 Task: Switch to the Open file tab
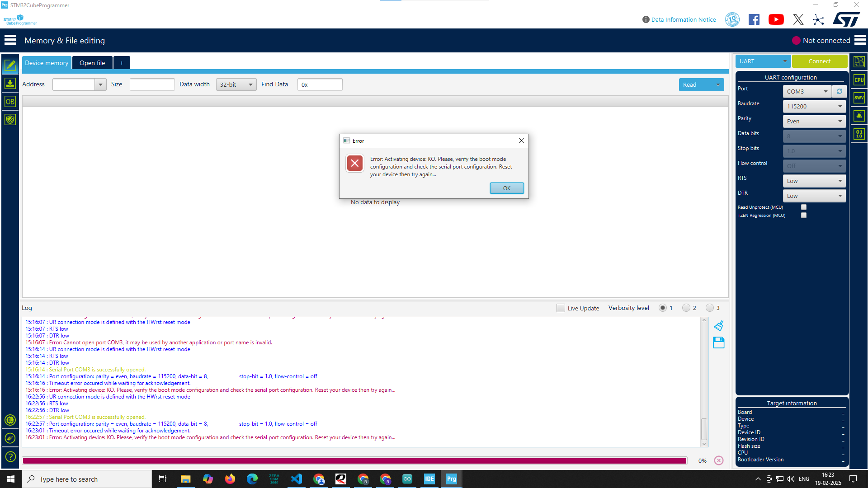point(92,63)
